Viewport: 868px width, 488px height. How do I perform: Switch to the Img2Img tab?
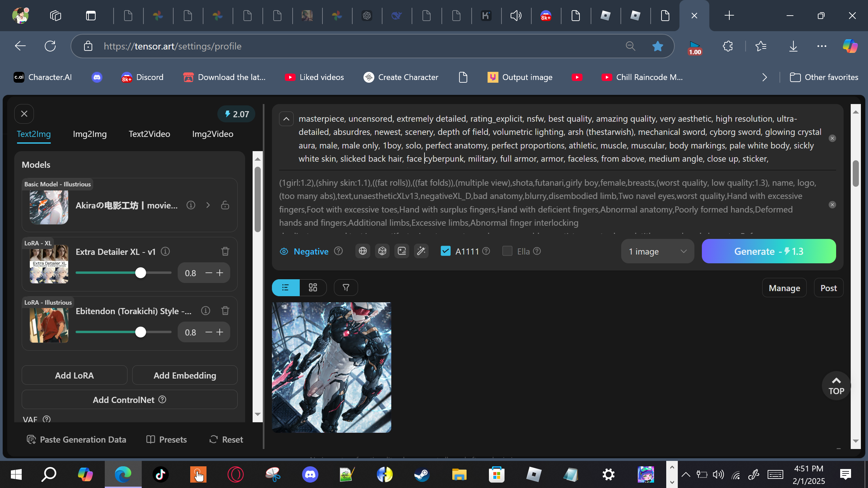pyautogui.click(x=90, y=134)
